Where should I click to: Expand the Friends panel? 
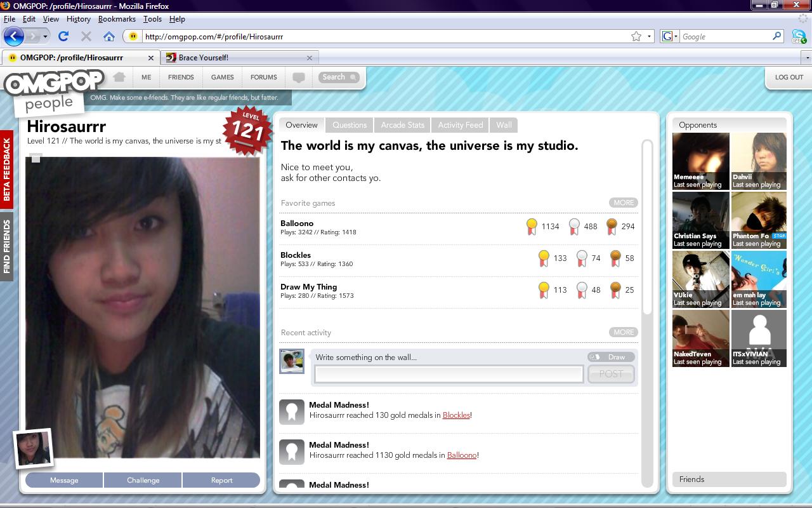tap(729, 479)
